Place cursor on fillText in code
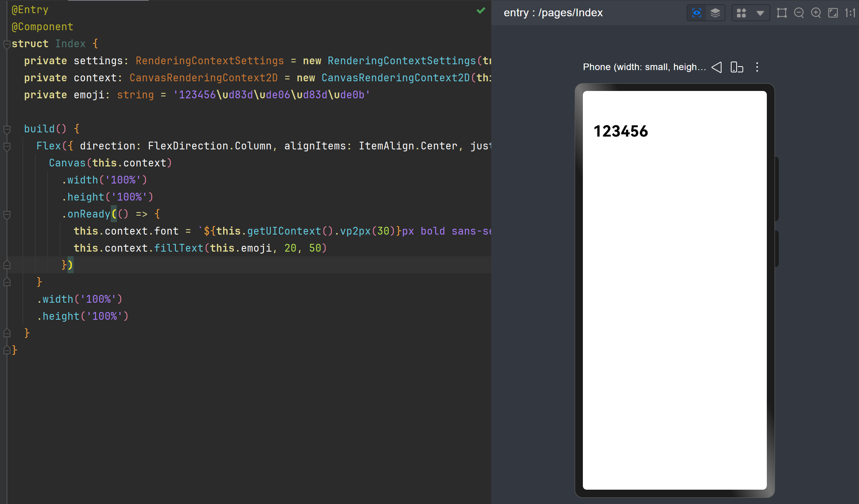Viewport: 859px width, 504px height. click(179, 248)
